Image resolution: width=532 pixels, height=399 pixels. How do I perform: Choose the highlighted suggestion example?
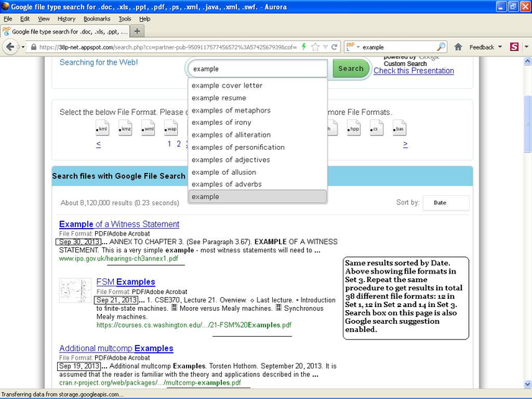coord(258,197)
